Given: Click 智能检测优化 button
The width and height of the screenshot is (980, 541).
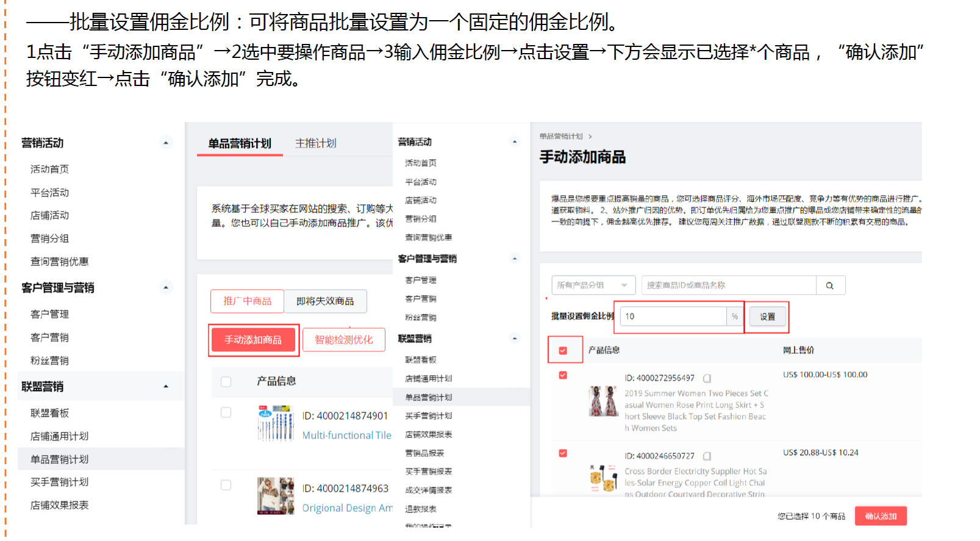Looking at the screenshot, I should (x=344, y=340).
